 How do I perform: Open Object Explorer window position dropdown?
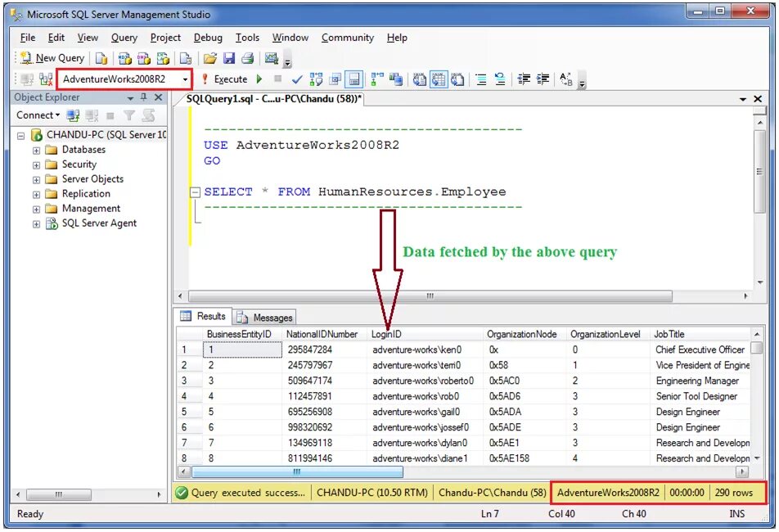130,98
